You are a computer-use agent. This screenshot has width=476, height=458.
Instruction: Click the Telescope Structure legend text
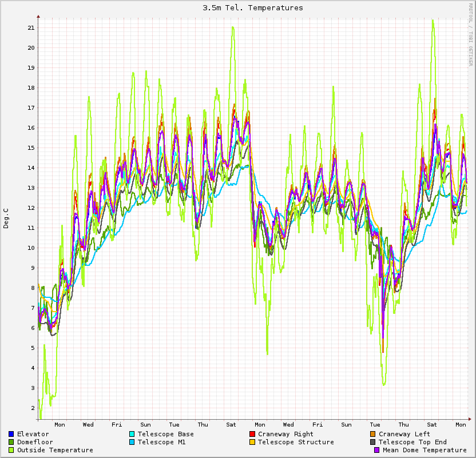point(296,442)
